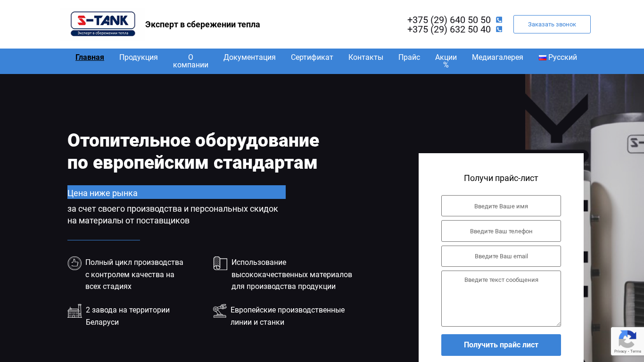The image size is (644, 362).
Task: Open the reCAPTCHA Terms link
Action: pyautogui.click(x=636, y=351)
